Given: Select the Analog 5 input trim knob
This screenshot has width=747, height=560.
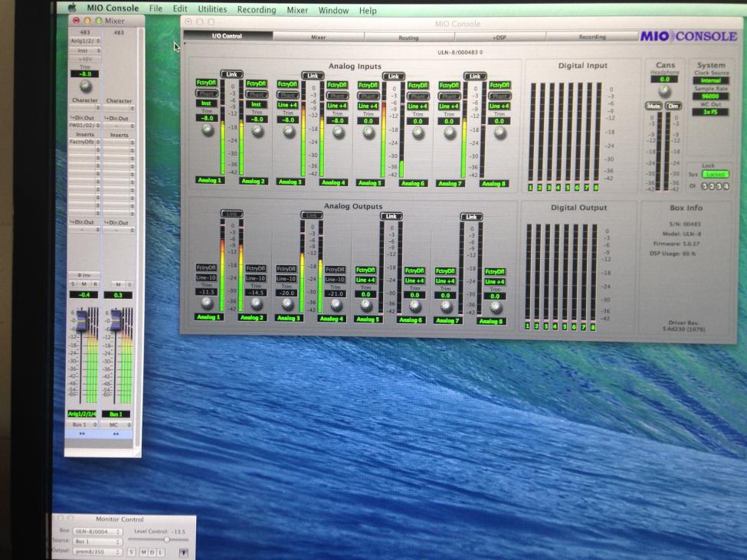Looking at the screenshot, I should point(369,133).
